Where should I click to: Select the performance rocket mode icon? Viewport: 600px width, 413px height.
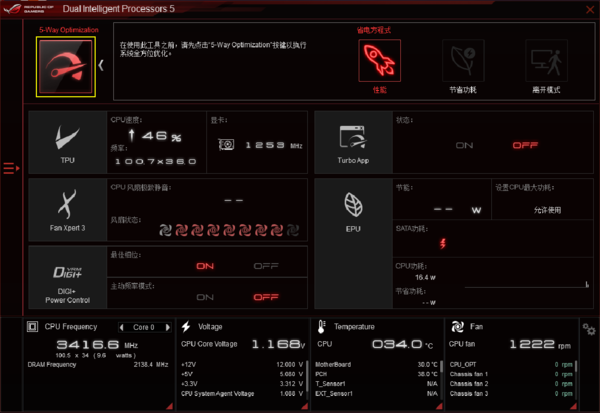point(380,60)
